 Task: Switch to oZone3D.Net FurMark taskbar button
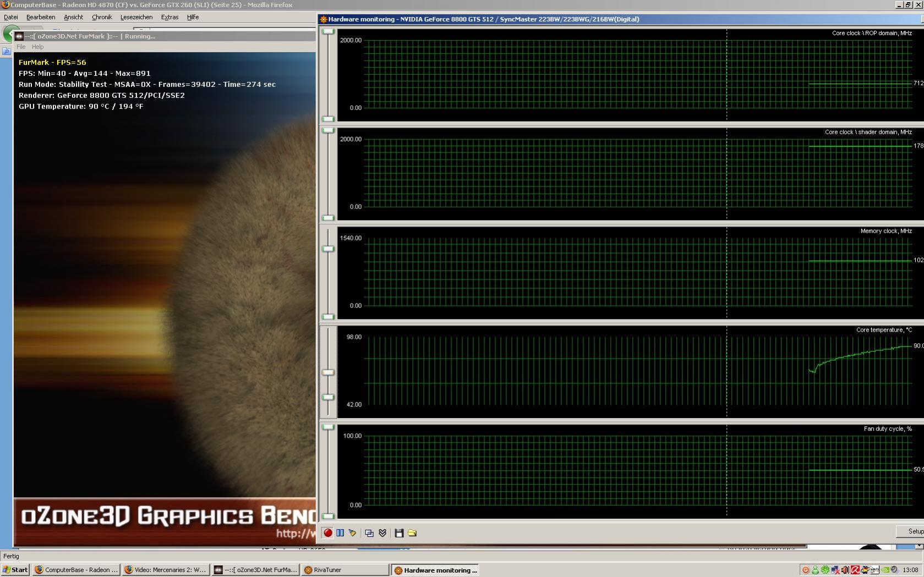coord(255,570)
